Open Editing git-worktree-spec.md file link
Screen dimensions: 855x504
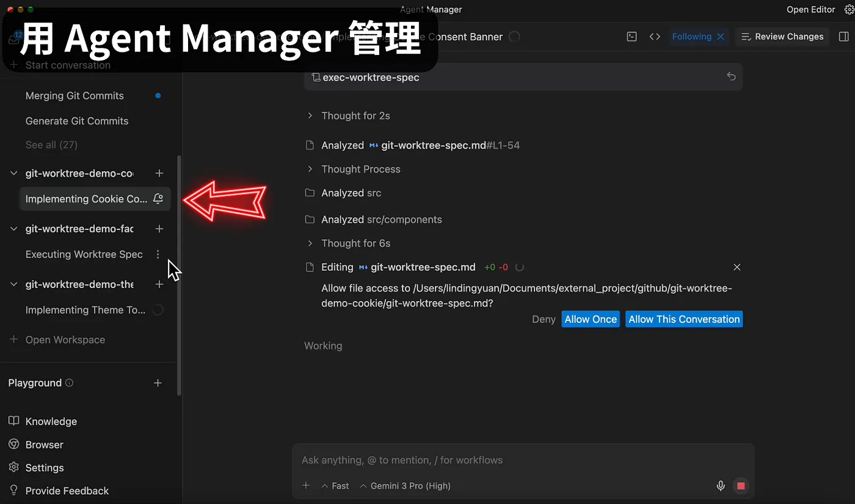(x=417, y=267)
